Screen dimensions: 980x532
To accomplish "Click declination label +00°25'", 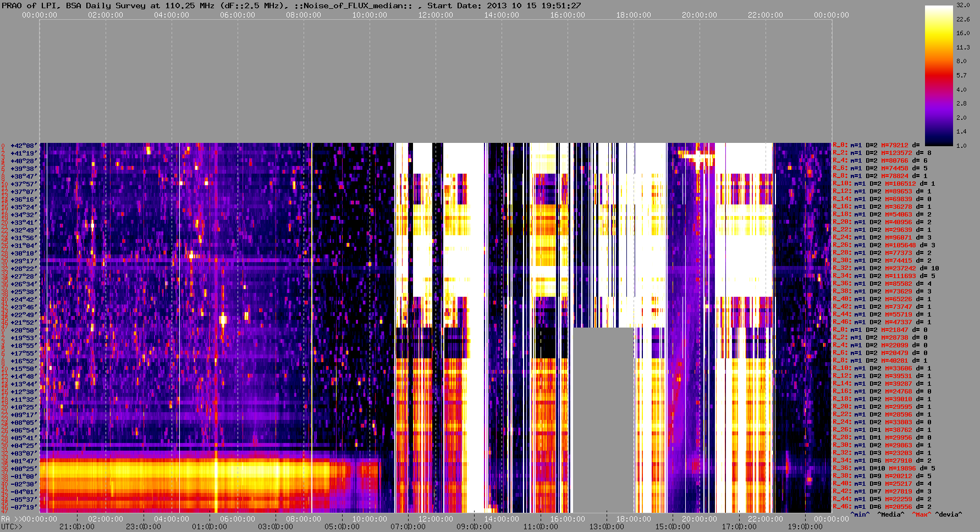I will click(x=24, y=469).
